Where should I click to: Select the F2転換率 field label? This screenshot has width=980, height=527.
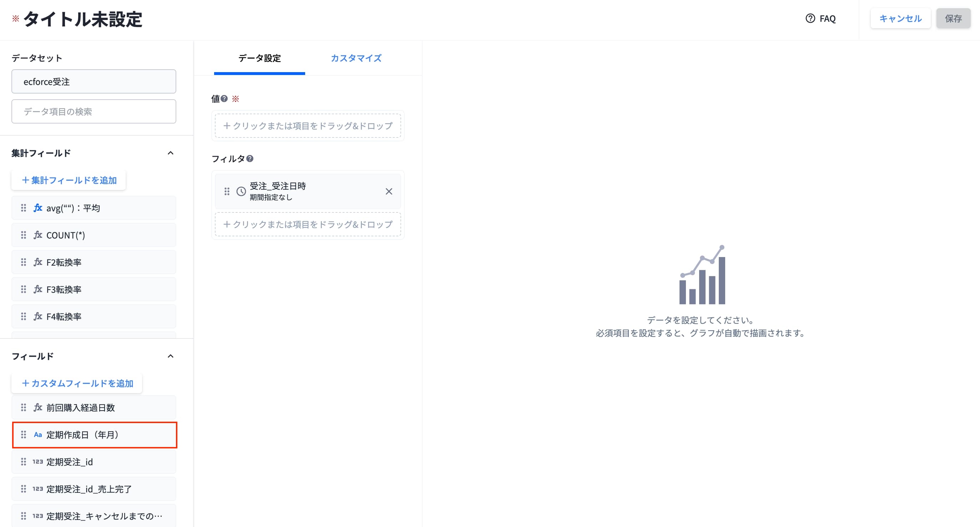(x=64, y=262)
